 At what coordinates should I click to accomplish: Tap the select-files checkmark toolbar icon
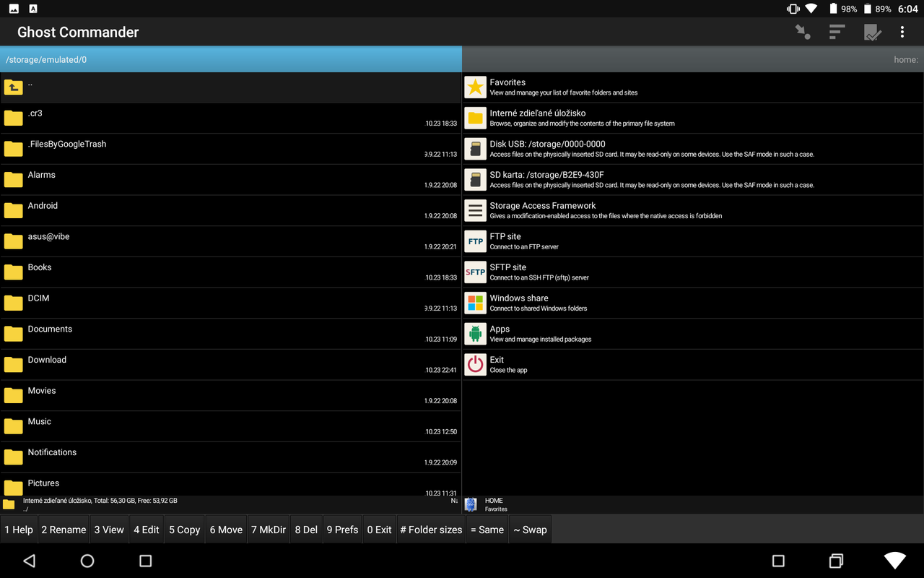click(873, 32)
